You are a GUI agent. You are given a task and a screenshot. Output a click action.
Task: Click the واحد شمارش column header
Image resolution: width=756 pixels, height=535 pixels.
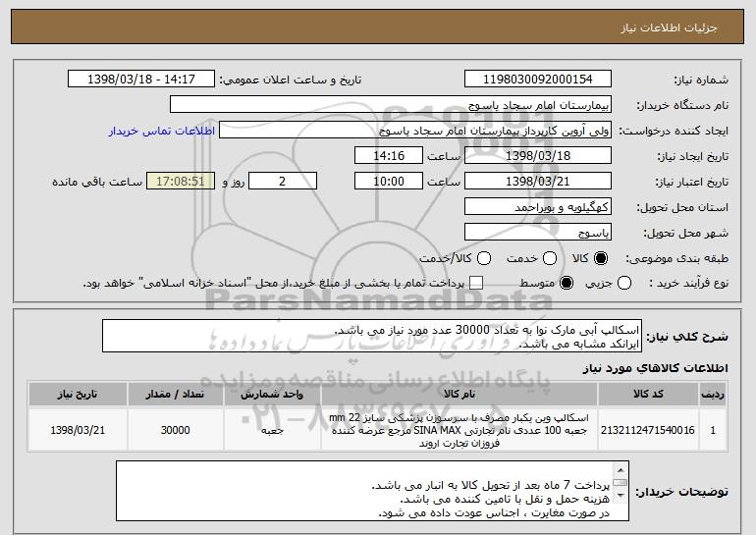click(x=272, y=395)
